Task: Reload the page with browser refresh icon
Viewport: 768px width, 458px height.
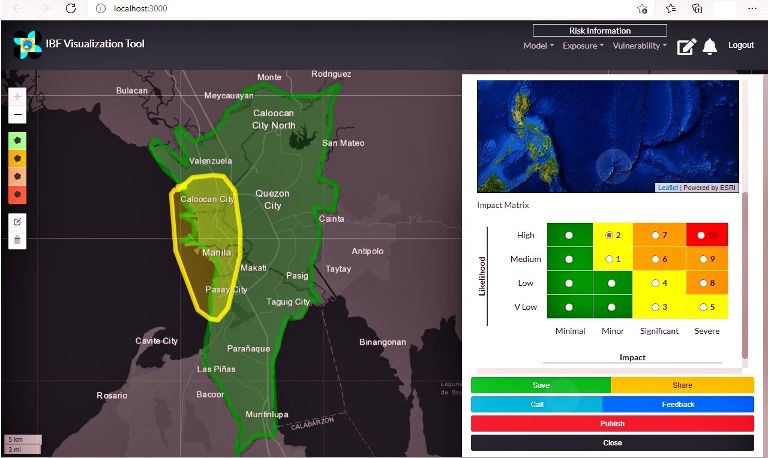Action: (71, 8)
